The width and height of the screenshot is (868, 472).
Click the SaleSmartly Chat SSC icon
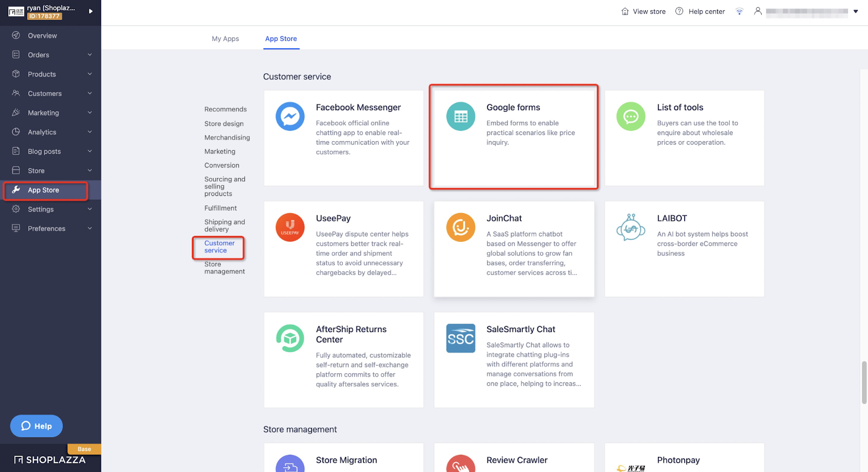[x=461, y=338]
